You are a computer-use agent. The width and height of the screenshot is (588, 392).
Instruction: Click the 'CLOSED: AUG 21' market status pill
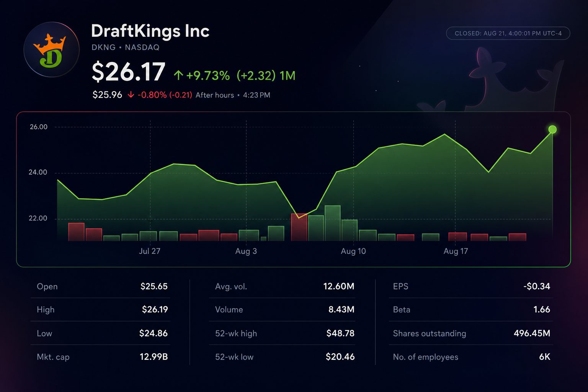coord(508,33)
